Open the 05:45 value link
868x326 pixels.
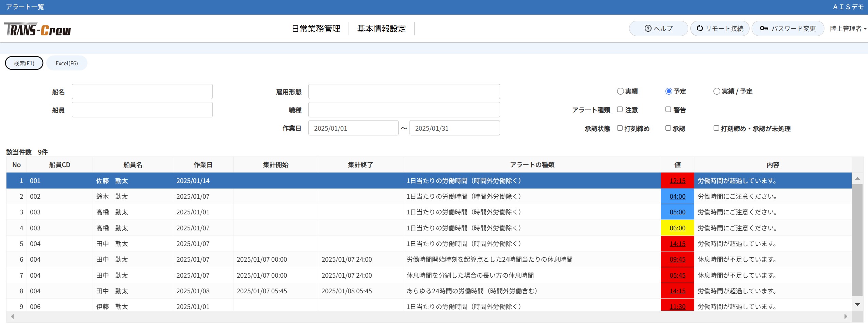(x=677, y=275)
